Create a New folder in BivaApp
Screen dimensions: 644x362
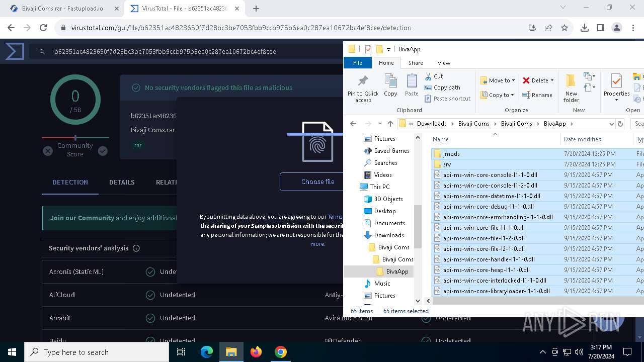tap(571, 88)
